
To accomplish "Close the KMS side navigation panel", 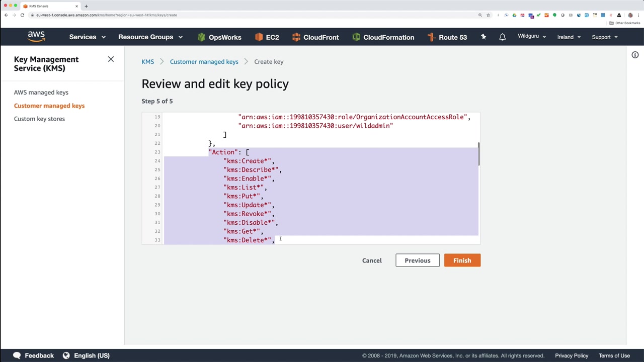I will click(x=111, y=59).
